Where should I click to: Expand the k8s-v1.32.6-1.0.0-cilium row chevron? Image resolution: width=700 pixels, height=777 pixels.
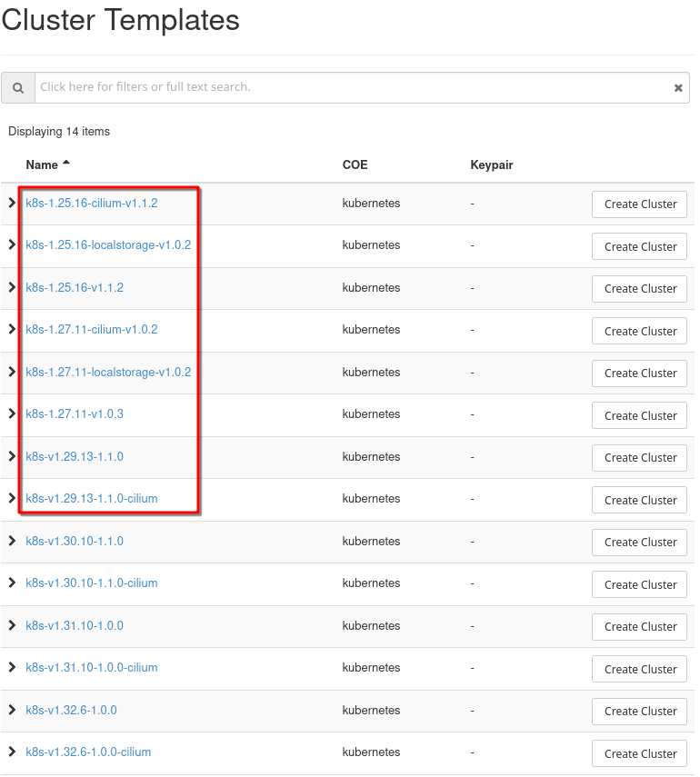[12, 752]
